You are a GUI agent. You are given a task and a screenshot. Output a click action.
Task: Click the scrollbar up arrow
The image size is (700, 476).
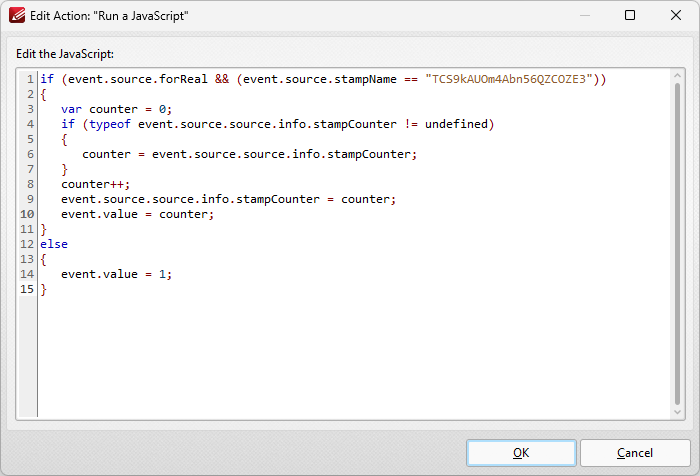[677, 76]
